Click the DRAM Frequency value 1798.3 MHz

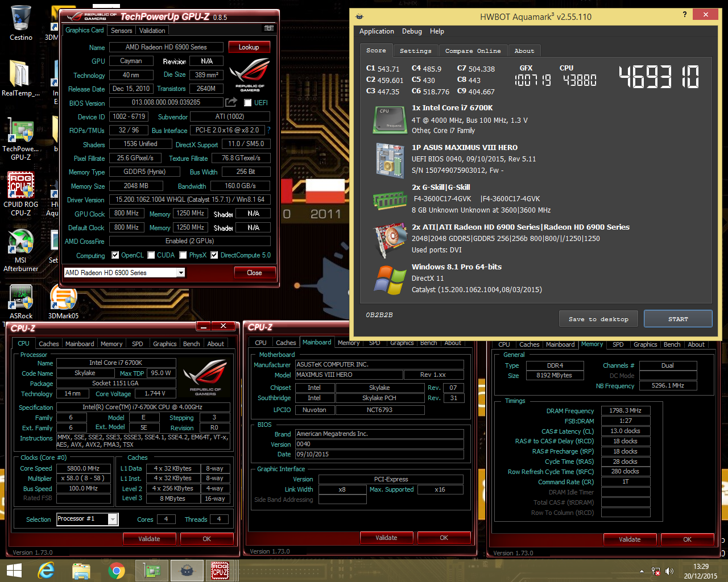625,410
